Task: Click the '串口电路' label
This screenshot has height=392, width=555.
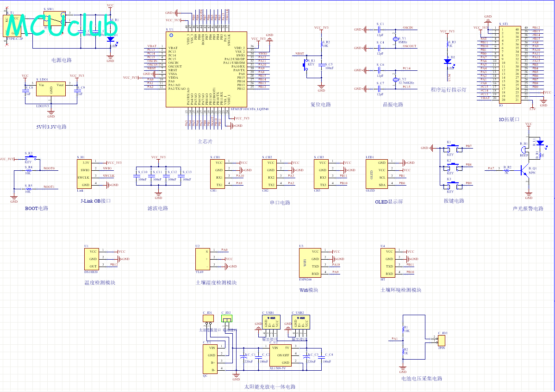Action: [x=280, y=203]
